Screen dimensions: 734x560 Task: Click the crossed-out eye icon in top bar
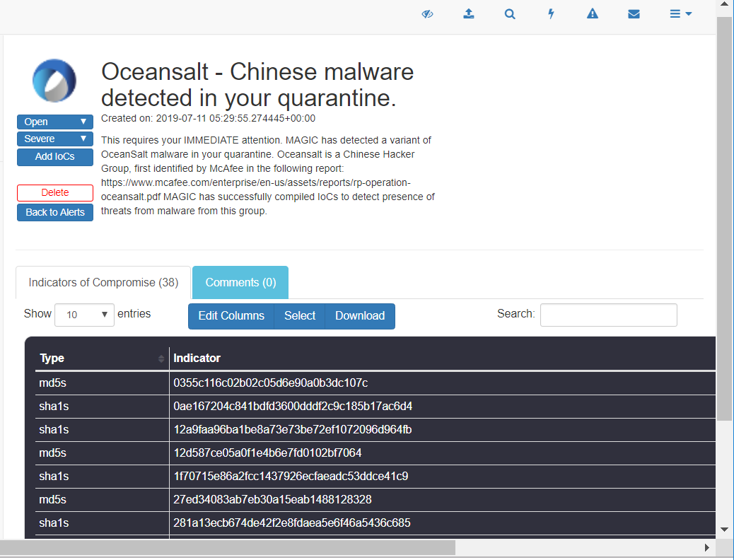point(427,14)
